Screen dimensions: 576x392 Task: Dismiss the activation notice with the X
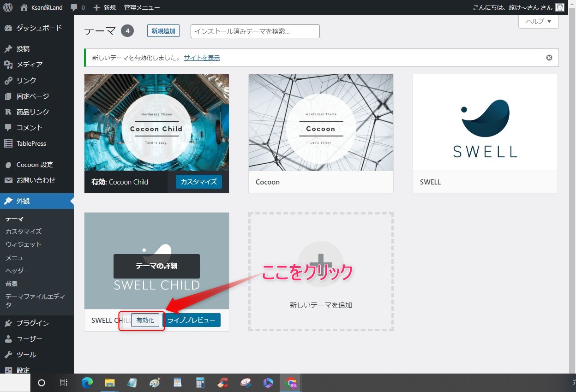click(x=549, y=58)
